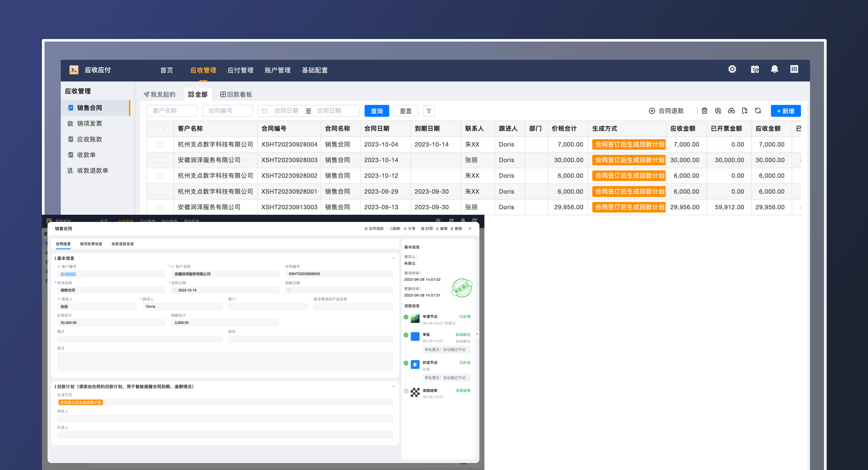Open the customer code link KH00002
868x470 pixels.
[x=68, y=274]
